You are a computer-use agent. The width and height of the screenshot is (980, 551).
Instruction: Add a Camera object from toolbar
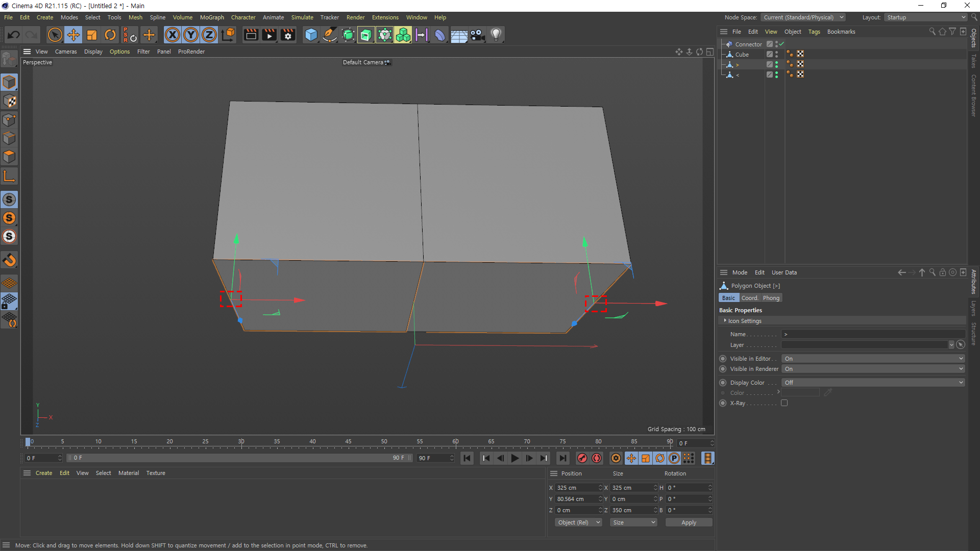point(477,35)
